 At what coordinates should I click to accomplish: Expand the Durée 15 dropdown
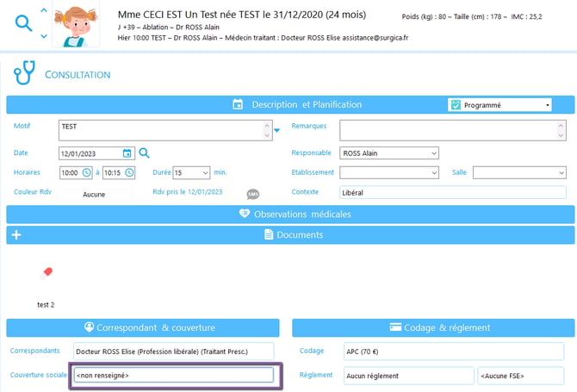[191, 172]
